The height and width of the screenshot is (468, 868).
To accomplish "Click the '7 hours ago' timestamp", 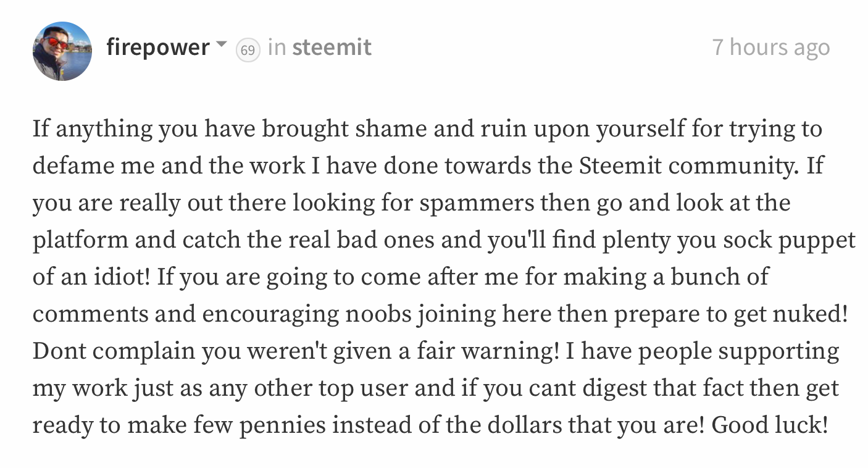I will coord(771,48).
